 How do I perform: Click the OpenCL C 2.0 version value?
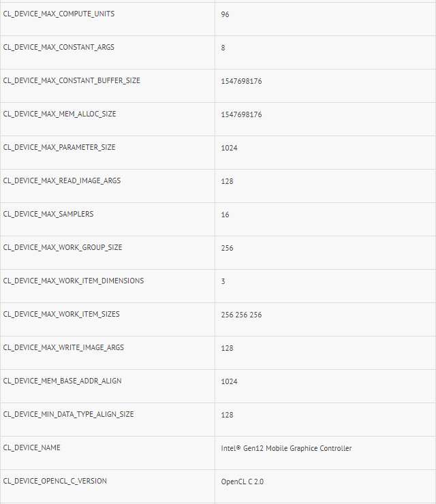point(242,482)
